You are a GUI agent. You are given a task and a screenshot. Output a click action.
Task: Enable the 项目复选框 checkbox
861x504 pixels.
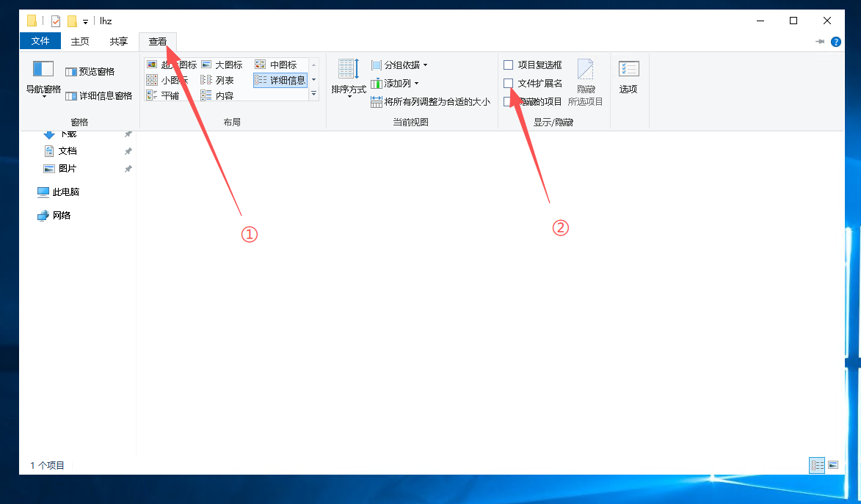coord(509,65)
